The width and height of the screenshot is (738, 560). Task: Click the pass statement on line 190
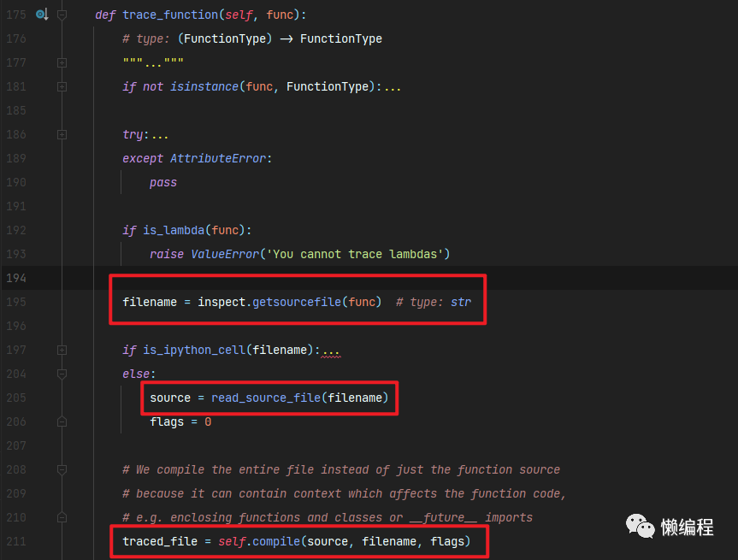click(x=163, y=183)
